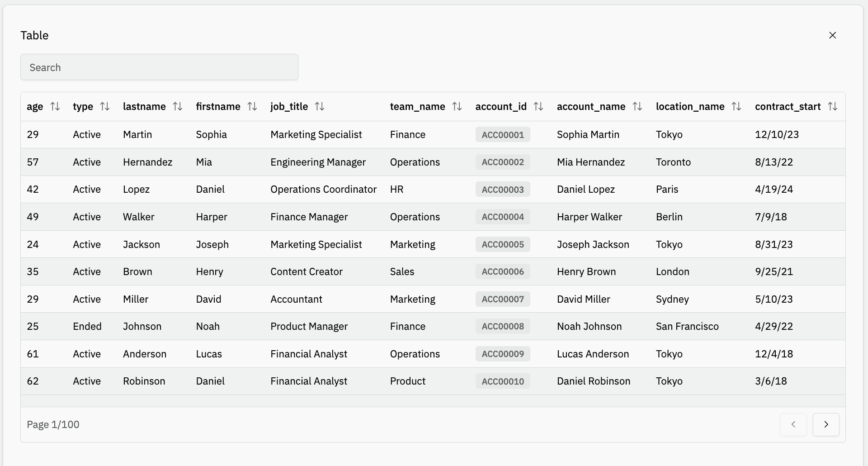Click team_name sort arrows icon

(457, 106)
